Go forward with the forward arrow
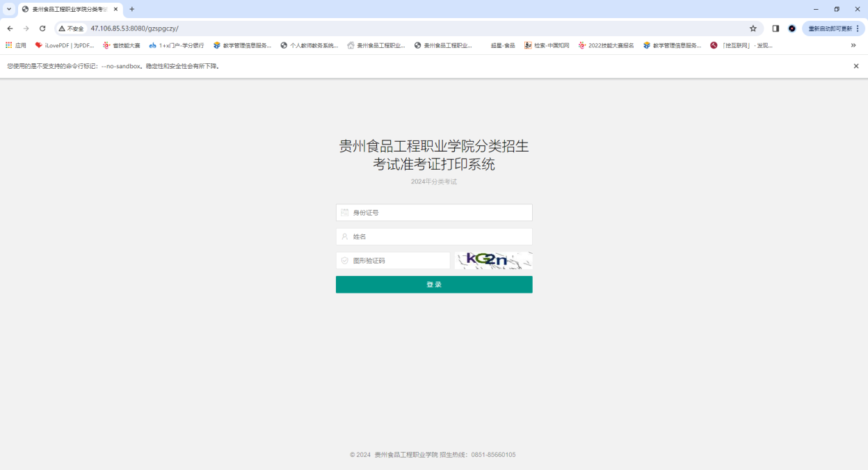 [x=26, y=29]
